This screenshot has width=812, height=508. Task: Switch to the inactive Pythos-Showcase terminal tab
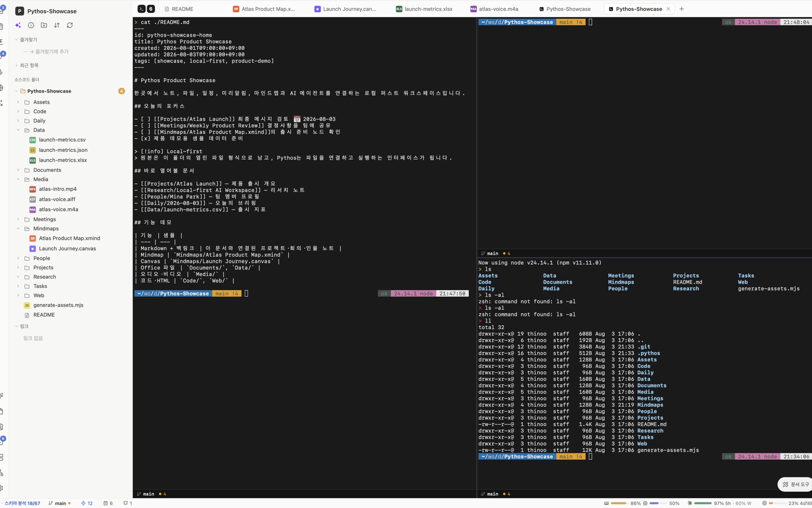tap(565, 9)
